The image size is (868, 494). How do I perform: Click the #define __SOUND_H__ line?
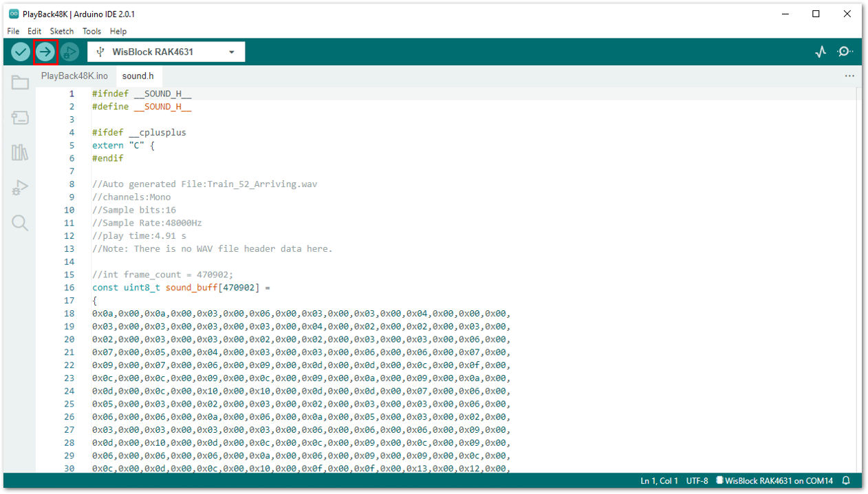142,107
